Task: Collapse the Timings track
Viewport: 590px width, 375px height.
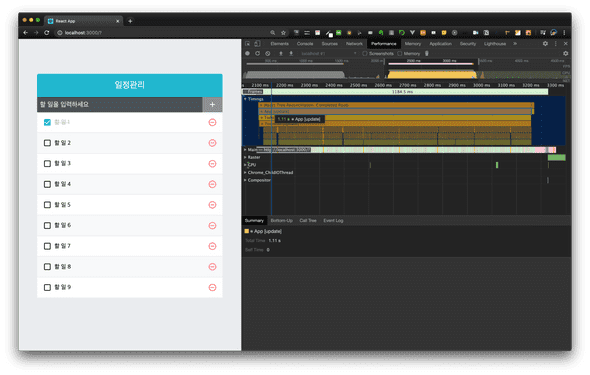Action: tap(245, 99)
